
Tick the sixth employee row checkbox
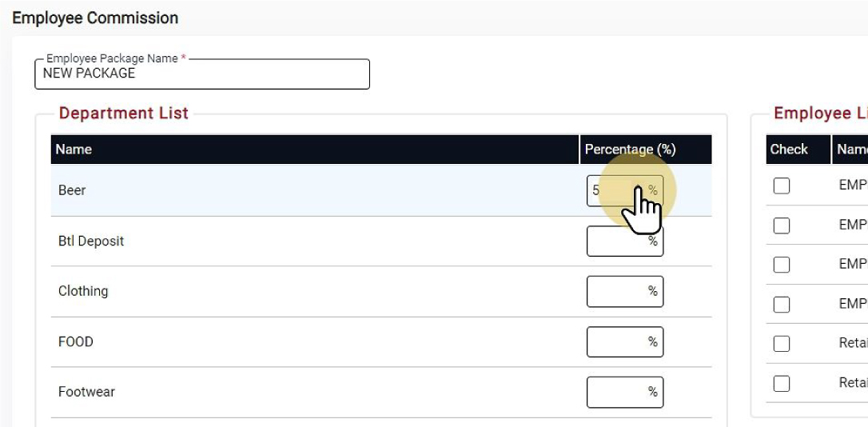pos(782,384)
